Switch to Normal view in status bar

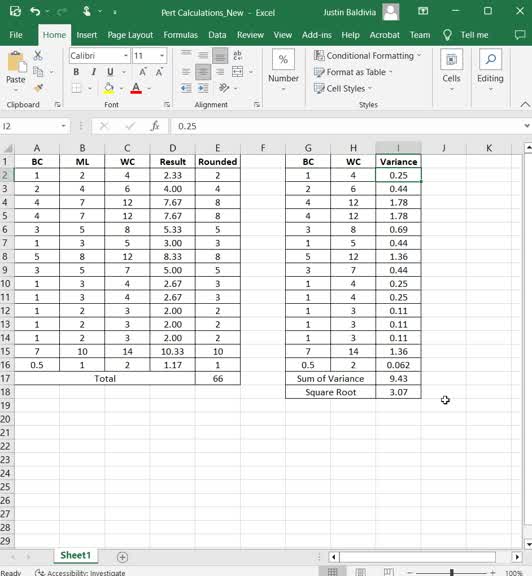(x=332, y=572)
